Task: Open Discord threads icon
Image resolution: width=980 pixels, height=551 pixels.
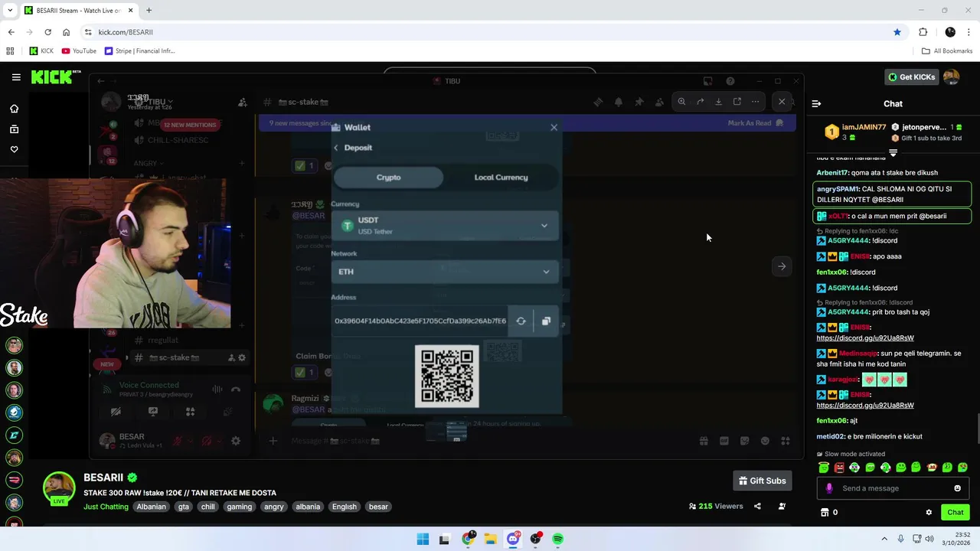Action: pos(598,102)
